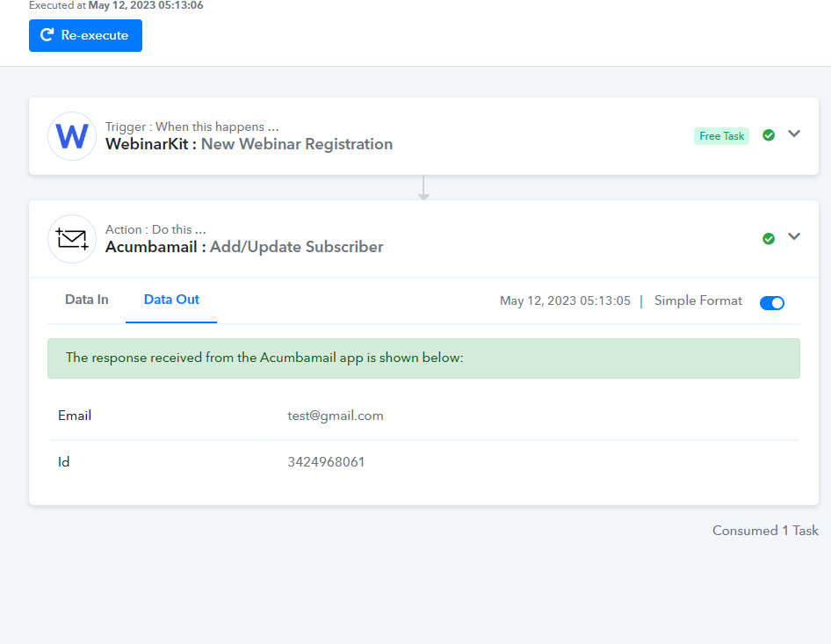Click the Acumbamail envelope icon
Image resolution: width=831 pixels, height=644 pixels.
point(72,239)
